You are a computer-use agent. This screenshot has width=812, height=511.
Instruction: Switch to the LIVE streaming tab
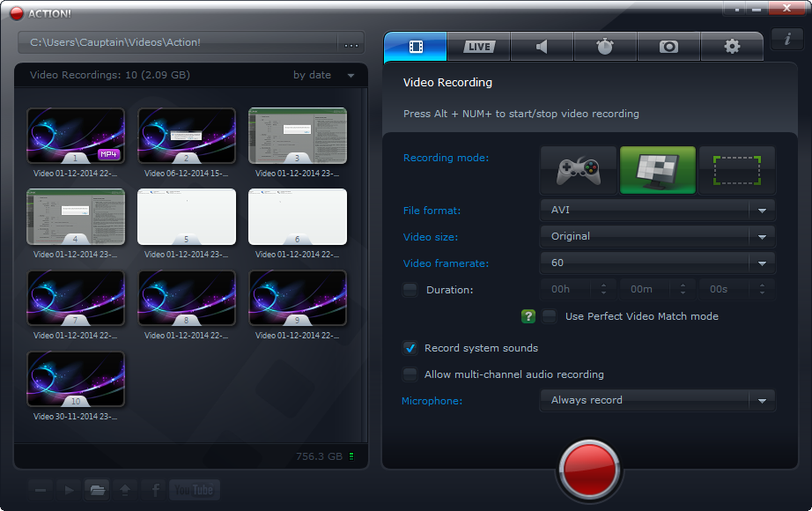(x=479, y=47)
